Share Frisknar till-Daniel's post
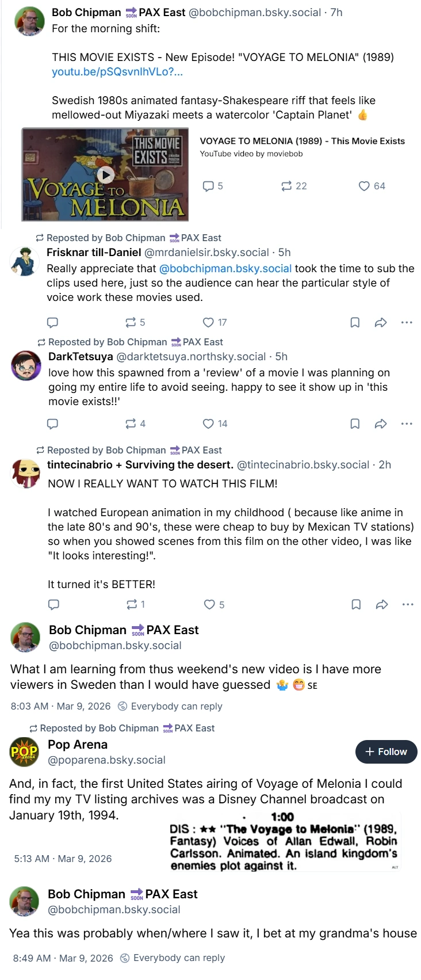The image size is (421, 980). click(x=381, y=322)
